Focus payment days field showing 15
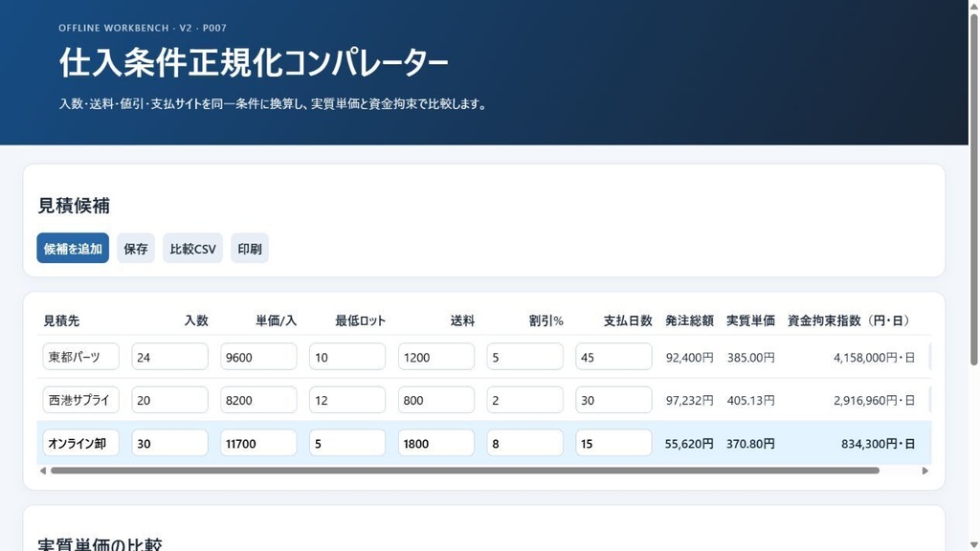The image size is (980, 551). [x=613, y=443]
